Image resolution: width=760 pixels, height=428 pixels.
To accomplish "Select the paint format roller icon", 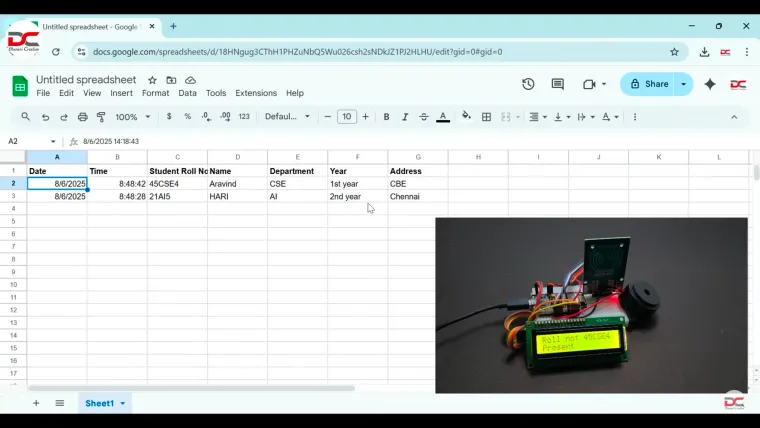I will 101,117.
